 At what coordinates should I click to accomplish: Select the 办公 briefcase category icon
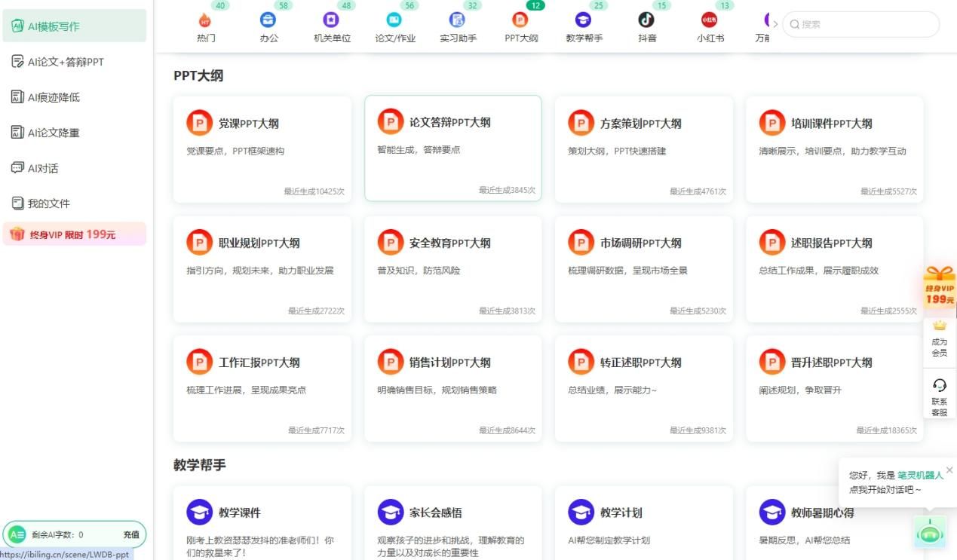[x=268, y=20]
